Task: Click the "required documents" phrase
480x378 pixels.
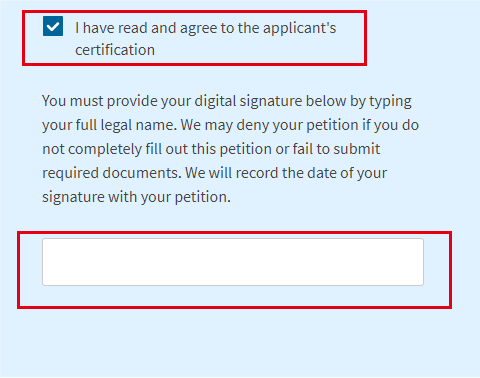Action: [x=112, y=173]
